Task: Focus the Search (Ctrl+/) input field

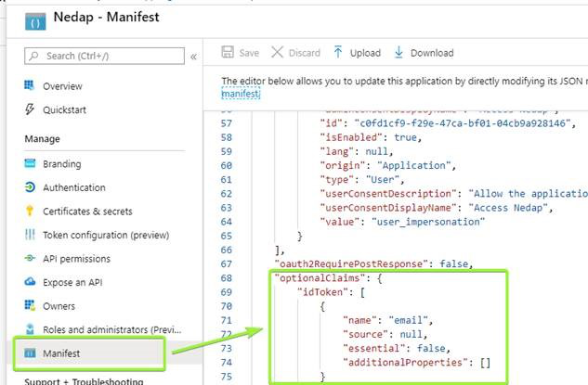Action: point(104,56)
